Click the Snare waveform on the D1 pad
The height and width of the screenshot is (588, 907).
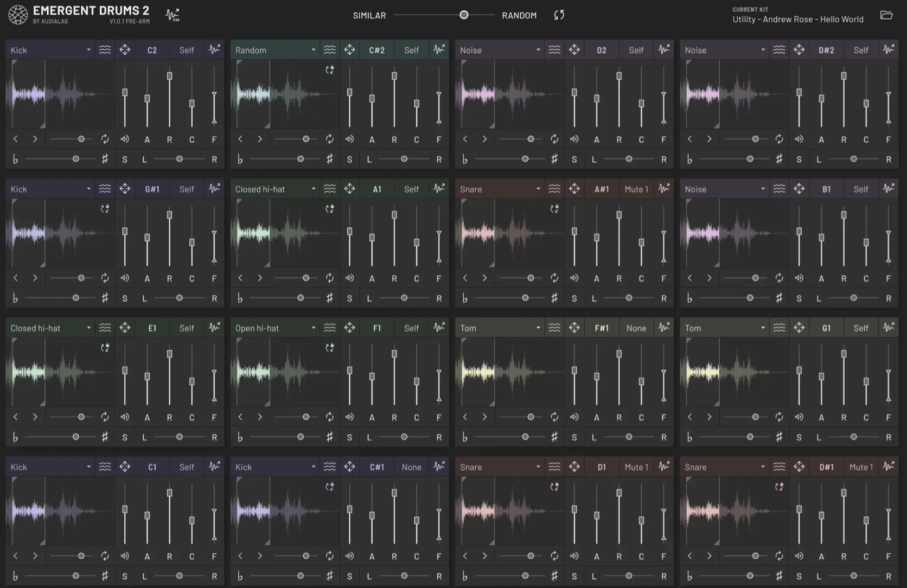(x=510, y=511)
